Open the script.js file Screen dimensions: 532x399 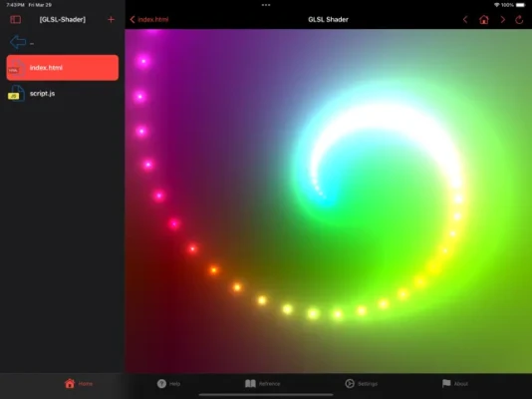[x=63, y=94]
